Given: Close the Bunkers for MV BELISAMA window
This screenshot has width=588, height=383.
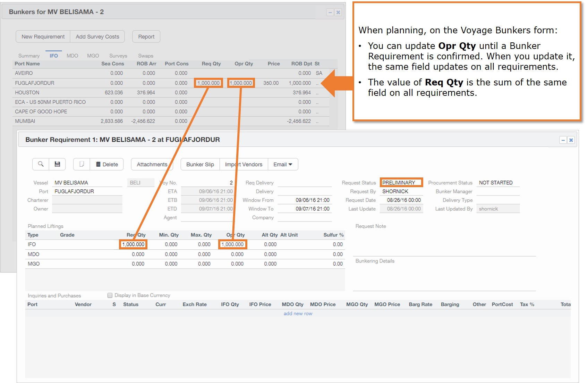Looking at the screenshot, I should (338, 13).
